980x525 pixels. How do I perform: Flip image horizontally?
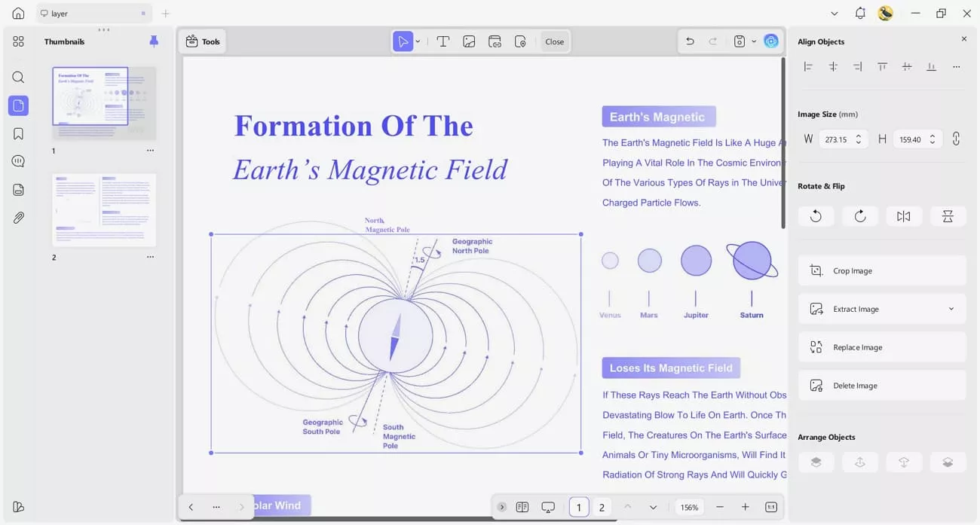pos(904,216)
